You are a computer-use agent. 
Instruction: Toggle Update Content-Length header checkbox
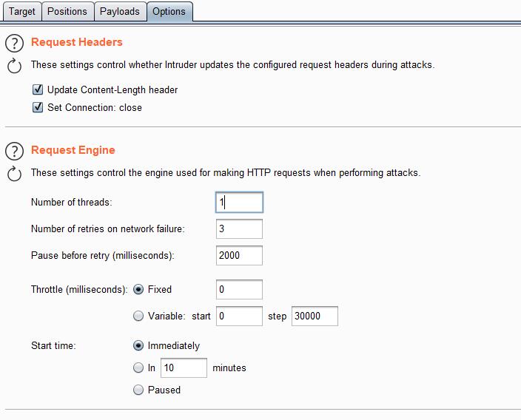click(38, 90)
